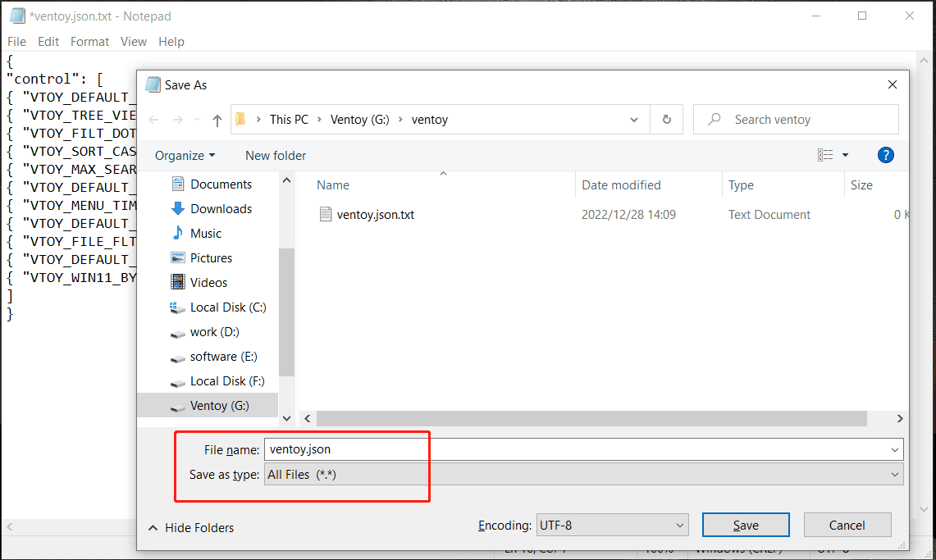936x560 pixels.
Task: Click the Cancel button
Action: click(847, 526)
